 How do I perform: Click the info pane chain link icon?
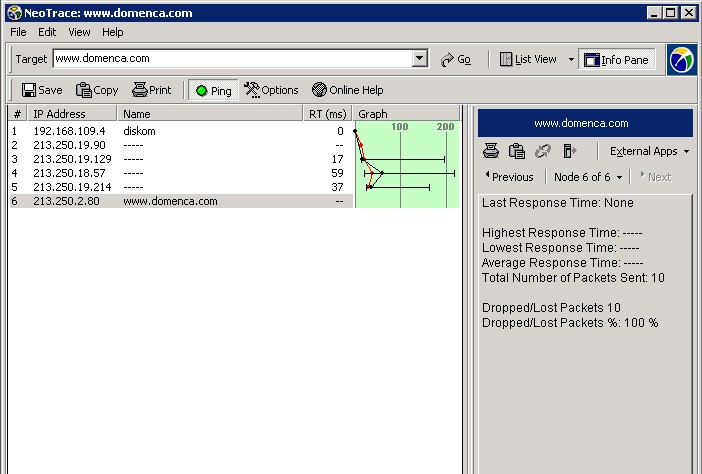(543, 151)
